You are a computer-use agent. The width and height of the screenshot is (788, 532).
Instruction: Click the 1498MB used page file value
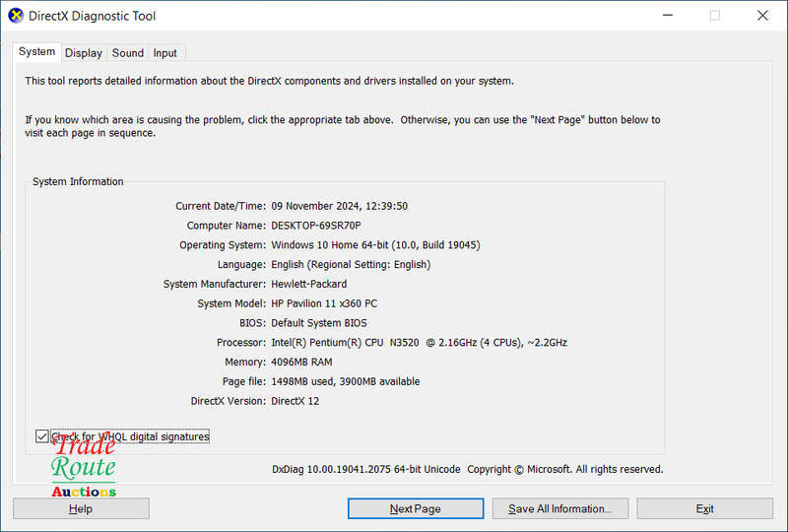301,381
